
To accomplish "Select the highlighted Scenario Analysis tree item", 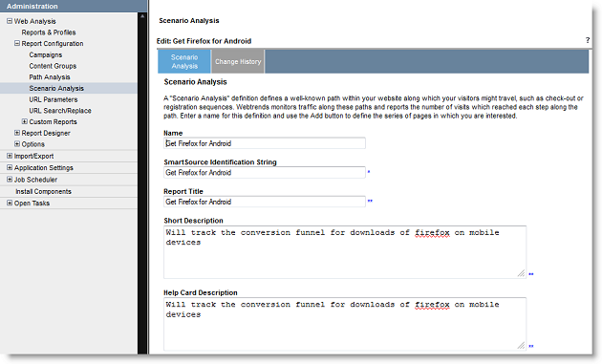I will coord(56,88).
